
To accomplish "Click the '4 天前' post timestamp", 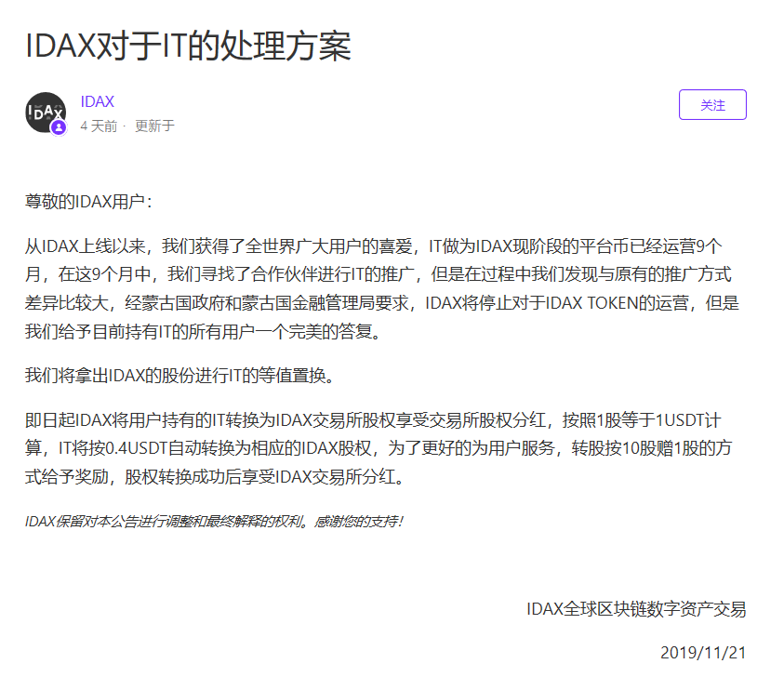I will [99, 126].
